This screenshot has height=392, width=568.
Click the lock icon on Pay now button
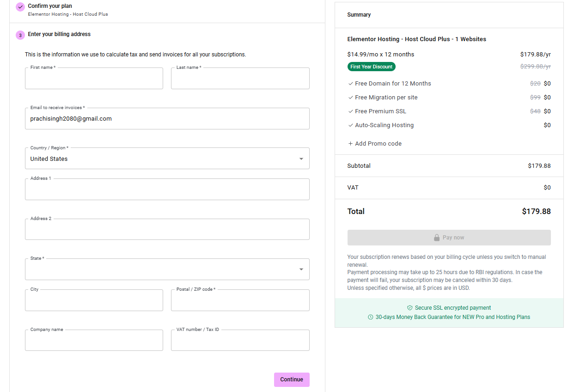[436, 237]
